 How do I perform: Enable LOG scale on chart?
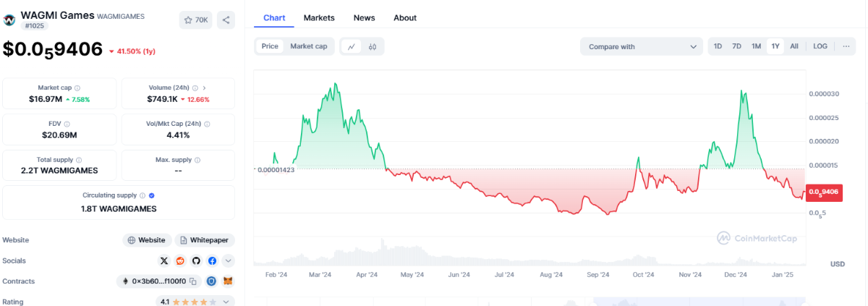click(x=820, y=46)
